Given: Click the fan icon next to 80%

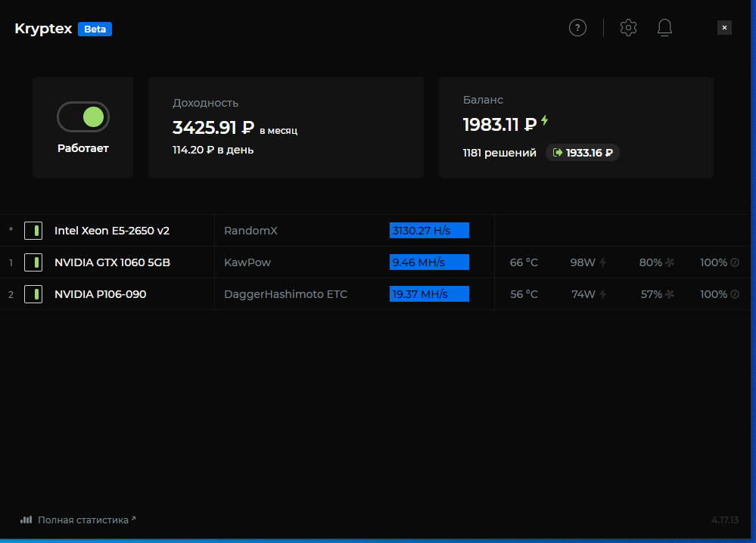Looking at the screenshot, I should 670,262.
